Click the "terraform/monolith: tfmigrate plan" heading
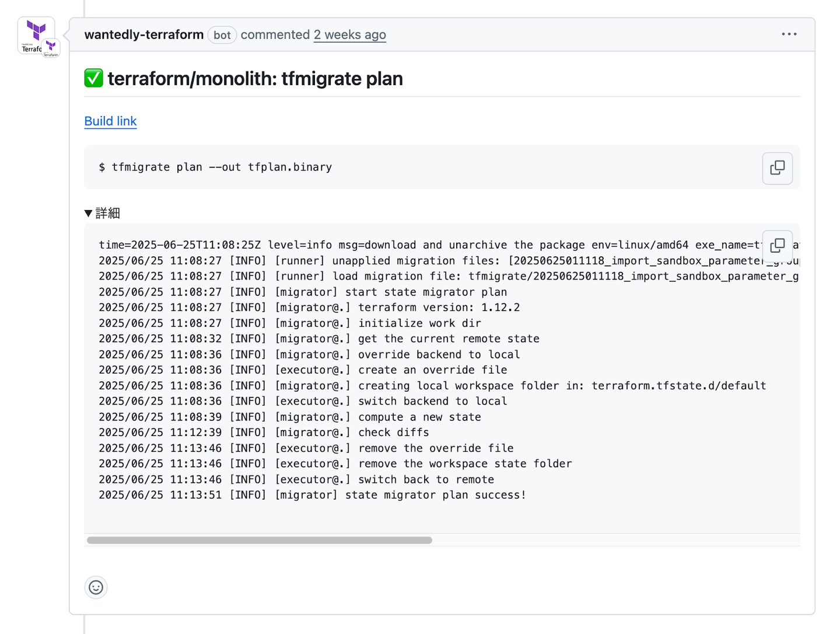The image size is (840, 634). pos(255,78)
